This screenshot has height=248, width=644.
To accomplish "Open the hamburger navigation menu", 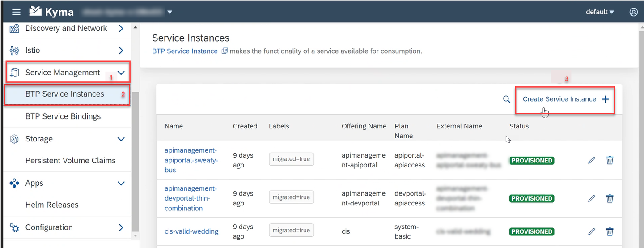I will [x=16, y=12].
